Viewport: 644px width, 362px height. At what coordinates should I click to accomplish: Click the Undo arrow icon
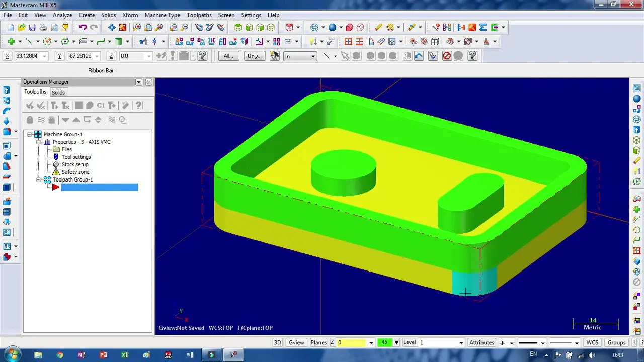[83, 28]
